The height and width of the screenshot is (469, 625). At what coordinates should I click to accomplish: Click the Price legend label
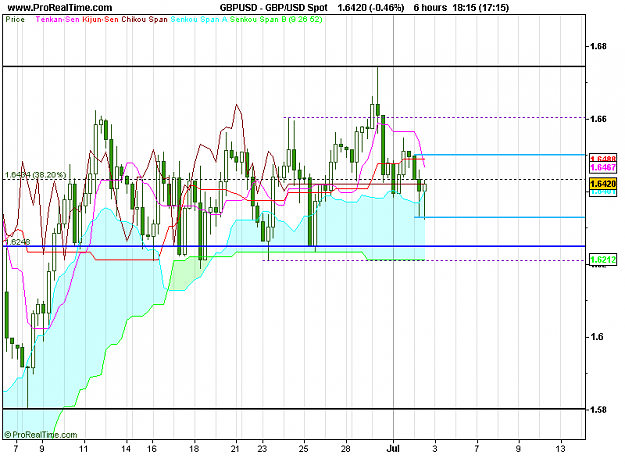pos(15,19)
